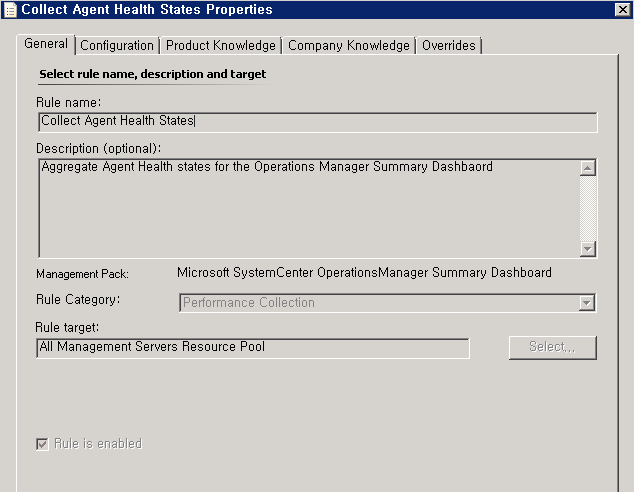The height and width of the screenshot is (492, 634).
Task: Click inside the Rule name field
Action: (318, 122)
